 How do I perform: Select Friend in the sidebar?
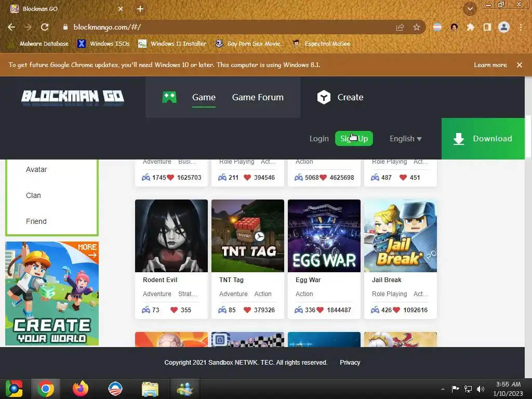(36, 221)
